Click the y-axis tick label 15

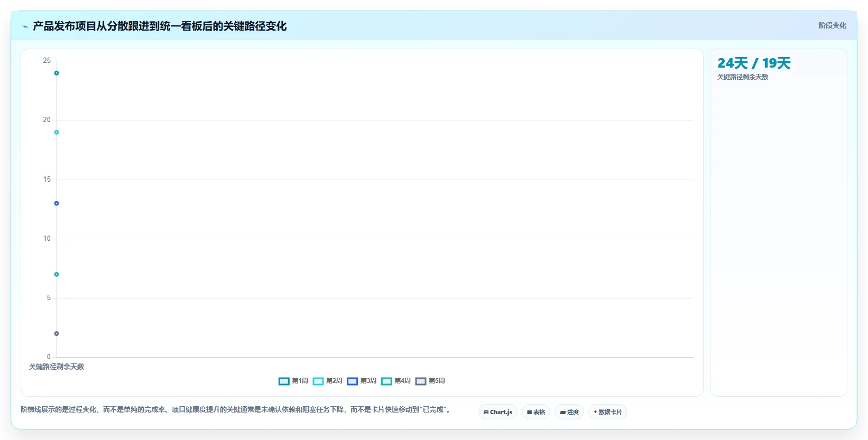click(47, 180)
